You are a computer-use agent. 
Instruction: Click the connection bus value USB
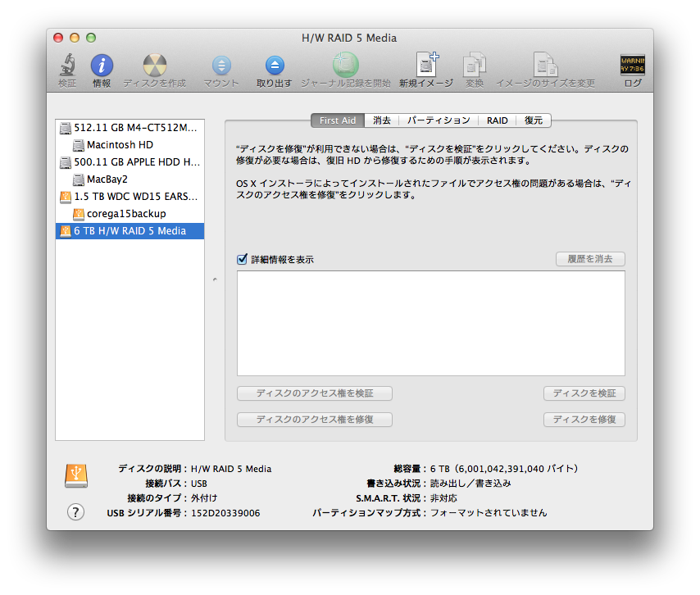[x=199, y=484]
